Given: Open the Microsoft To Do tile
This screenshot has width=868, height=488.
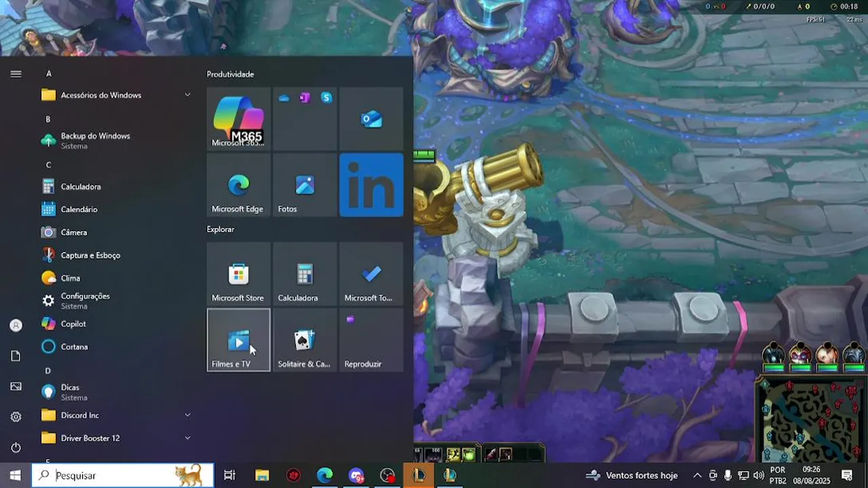Looking at the screenshot, I should (371, 274).
